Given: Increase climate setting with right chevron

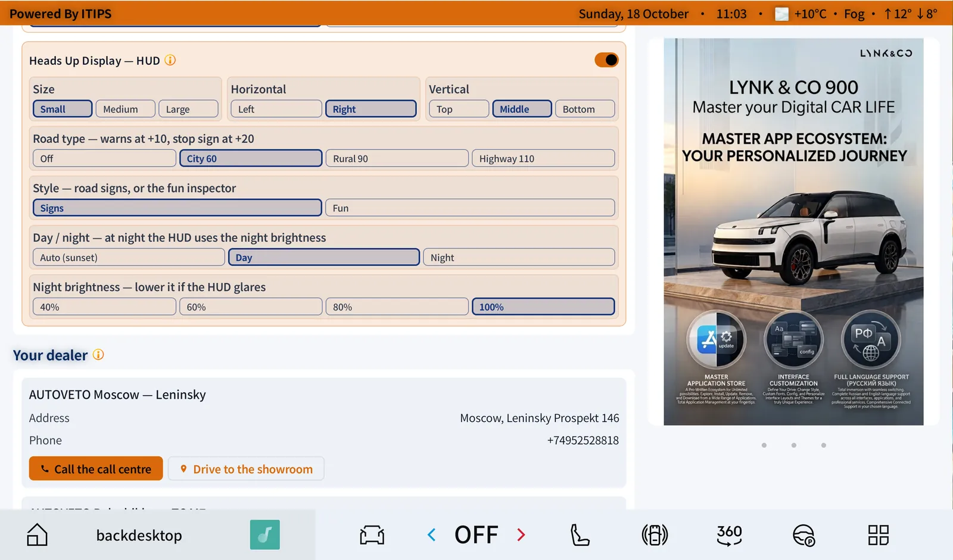Looking at the screenshot, I should coord(521,534).
